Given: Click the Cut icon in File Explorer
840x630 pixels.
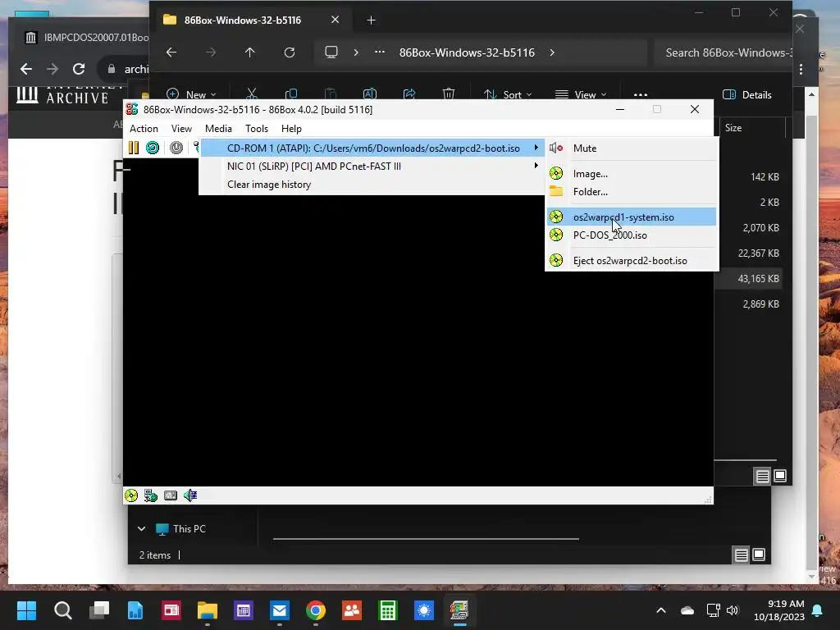Looking at the screenshot, I should [x=252, y=94].
